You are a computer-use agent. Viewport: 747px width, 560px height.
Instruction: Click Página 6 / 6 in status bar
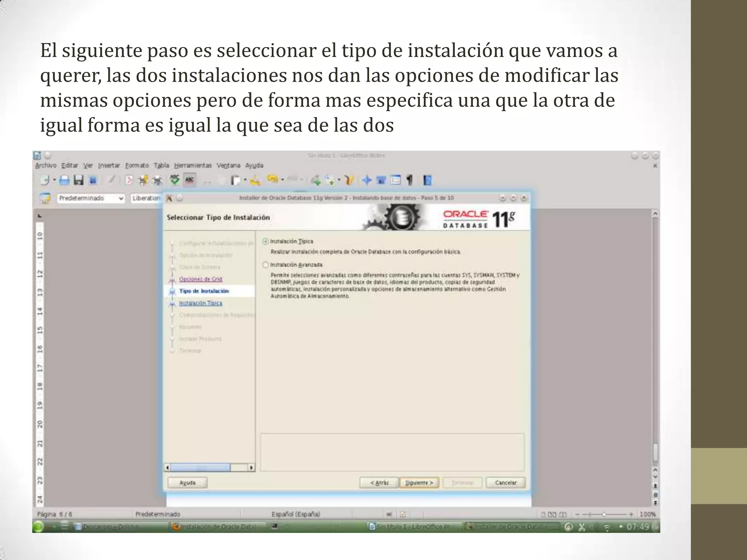coord(54,514)
